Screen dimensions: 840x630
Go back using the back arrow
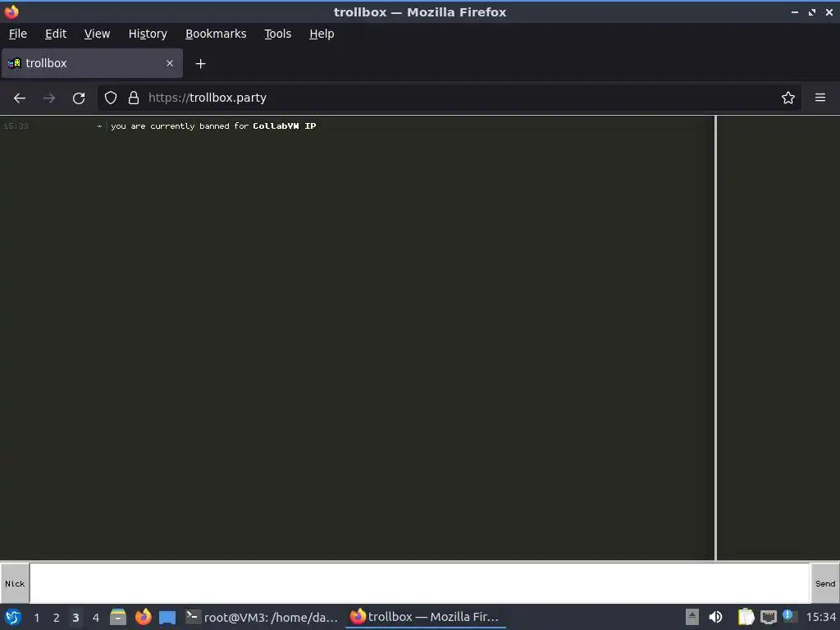(20, 98)
